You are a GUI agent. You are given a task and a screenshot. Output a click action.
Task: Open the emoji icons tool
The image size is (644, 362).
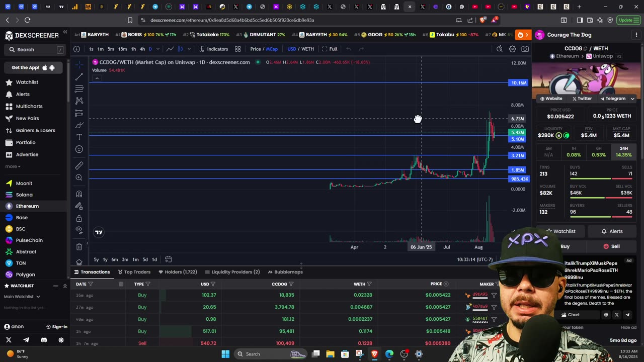(x=79, y=149)
